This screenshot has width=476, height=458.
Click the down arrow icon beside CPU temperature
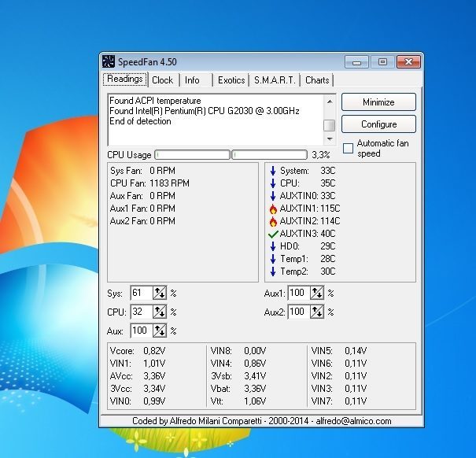(x=273, y=183)
